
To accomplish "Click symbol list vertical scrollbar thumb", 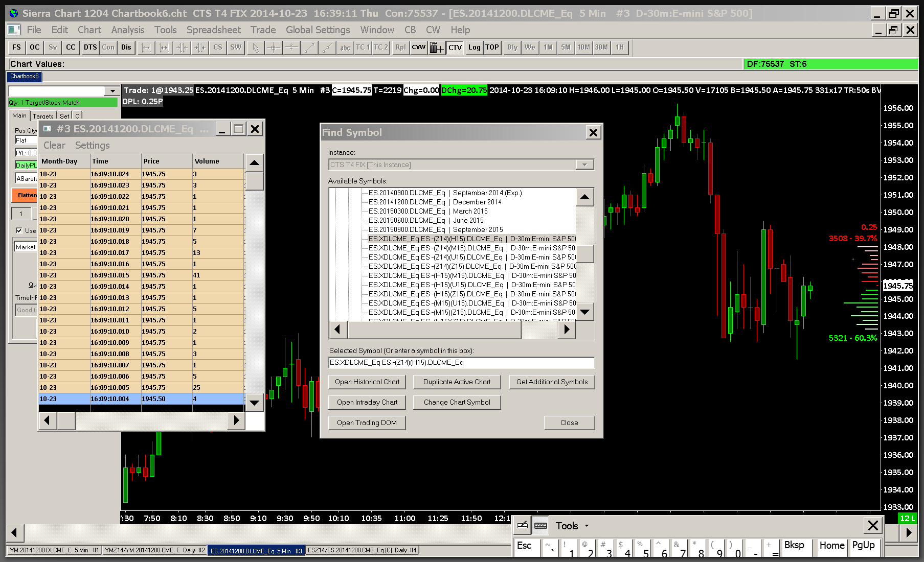I will (x=585, y=253).
